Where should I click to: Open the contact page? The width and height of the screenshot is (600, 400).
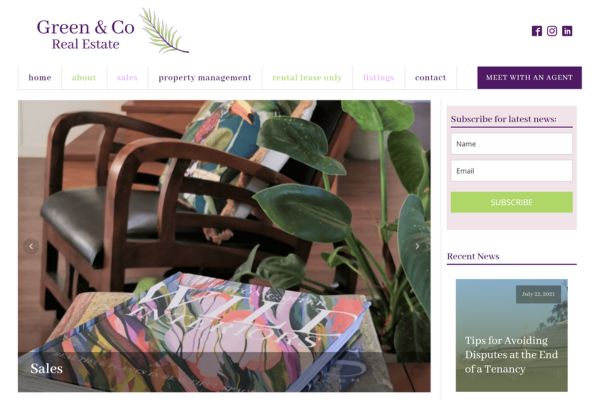tap(430, 78)
